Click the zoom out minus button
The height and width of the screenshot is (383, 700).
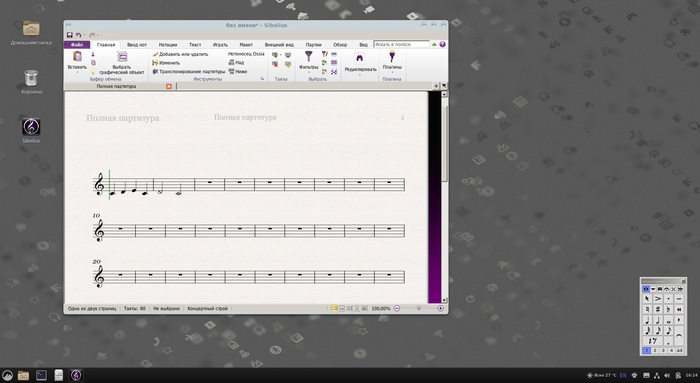[x=397, y=308]
